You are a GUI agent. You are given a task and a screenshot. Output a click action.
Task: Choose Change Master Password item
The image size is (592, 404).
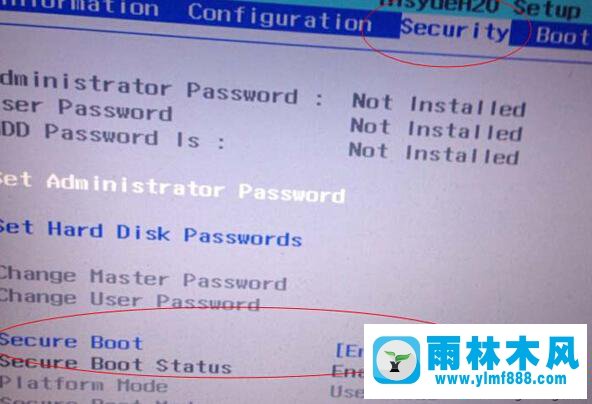[x=143, y=279]
